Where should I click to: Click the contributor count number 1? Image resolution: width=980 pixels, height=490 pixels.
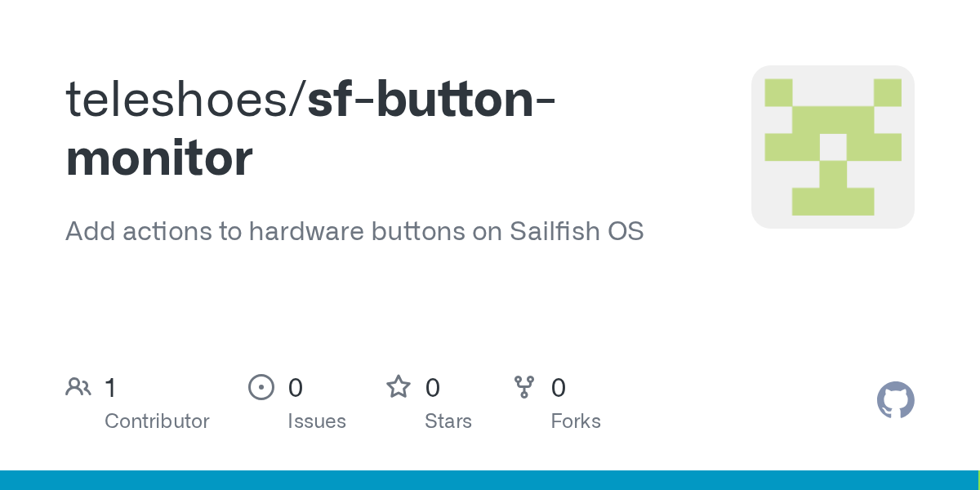[110, 388]
